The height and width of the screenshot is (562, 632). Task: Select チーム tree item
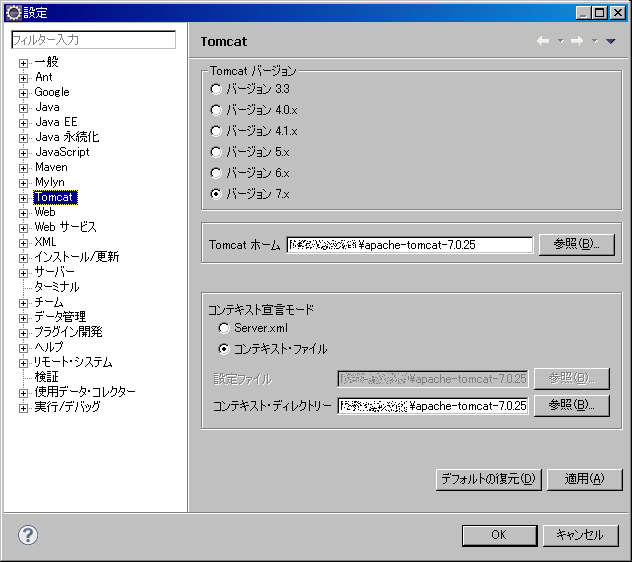tap(49, 302)
